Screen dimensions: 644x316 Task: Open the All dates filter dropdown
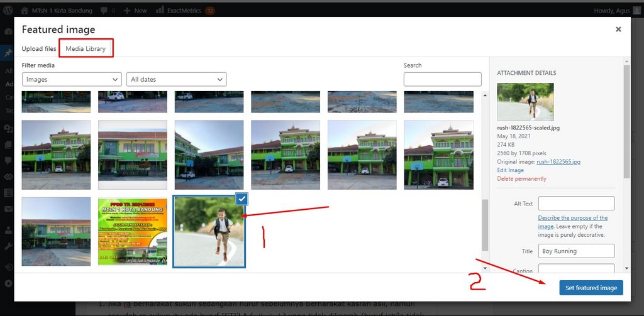click(x=177, y=79)
